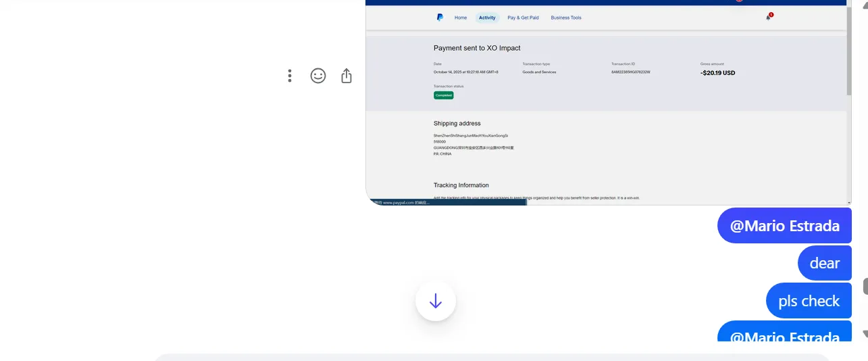868x361 pixels.
Task: Click the "Gross amount" label
Action: (x=712, y=64)
